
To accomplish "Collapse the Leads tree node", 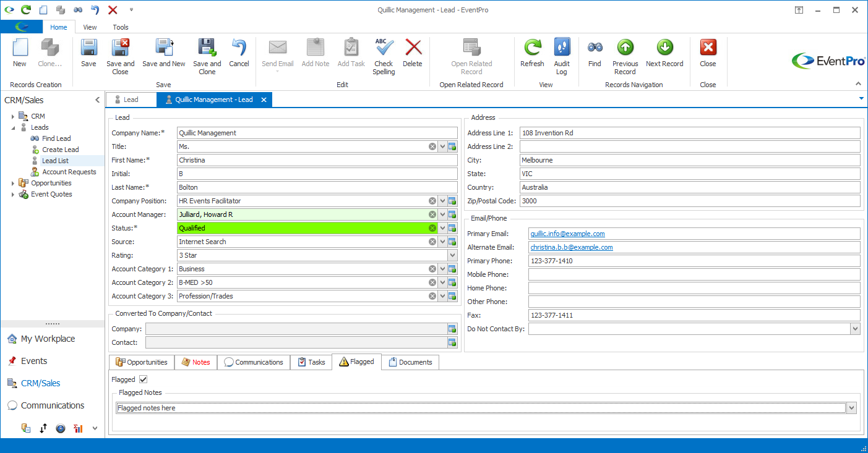I will pos(13,127).
